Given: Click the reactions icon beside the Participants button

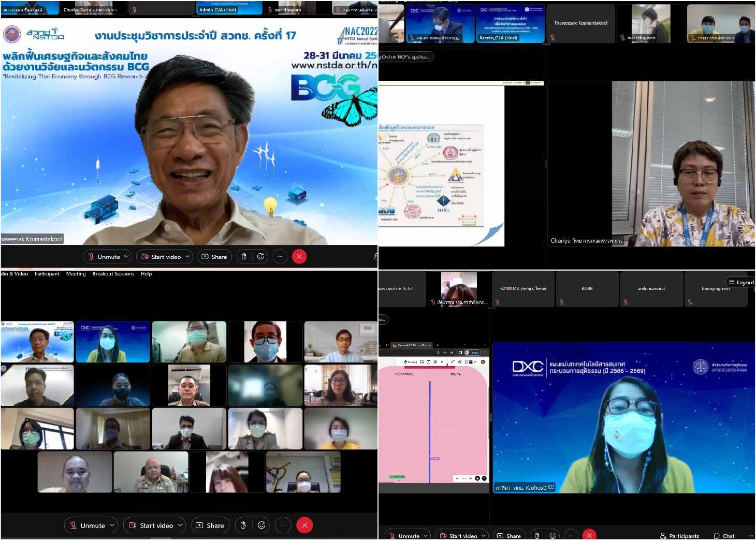Looking at the screenshot, I should point(553,535).
